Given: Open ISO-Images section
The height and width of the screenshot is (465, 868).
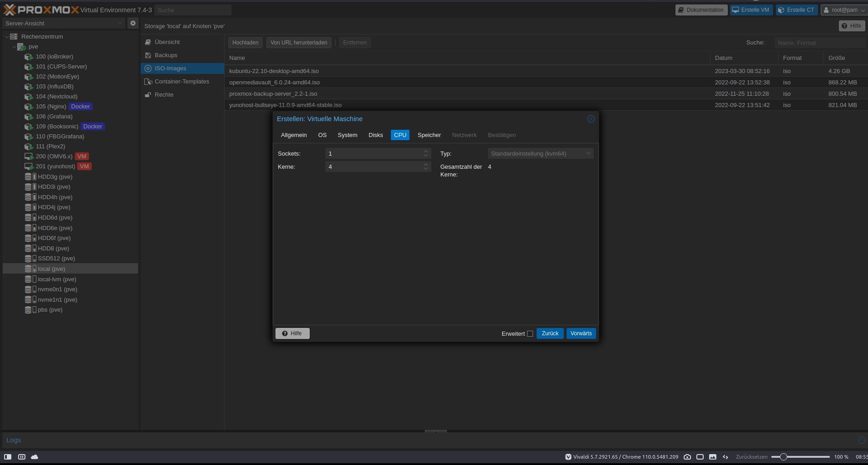Looking at the screenshot, I should pyautogui.click(x=182, y=69).
